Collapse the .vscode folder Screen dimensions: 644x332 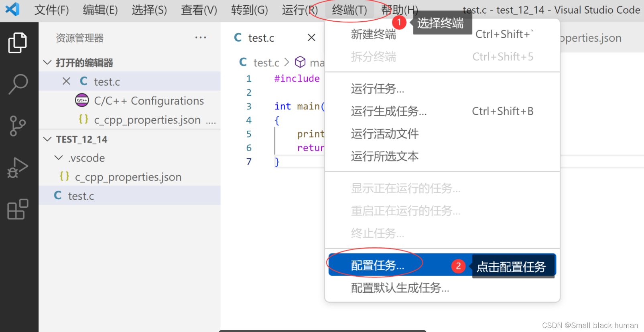(59, 158)
